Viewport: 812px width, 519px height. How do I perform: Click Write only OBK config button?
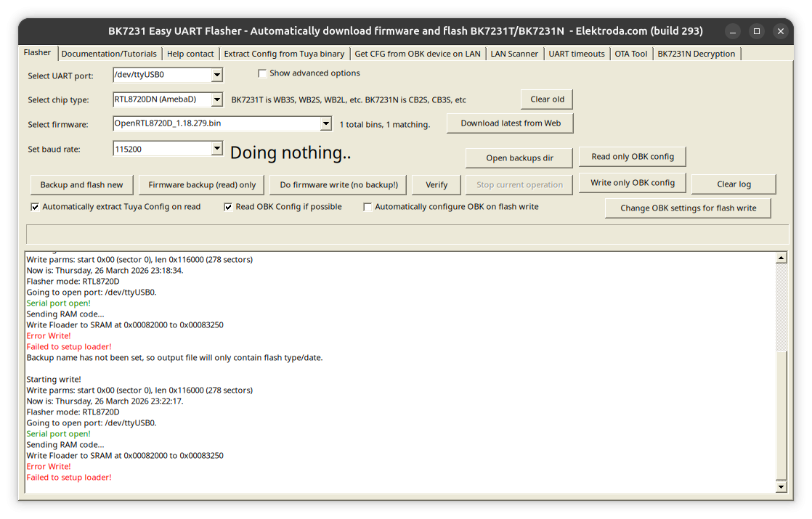[x=633, y=183]
